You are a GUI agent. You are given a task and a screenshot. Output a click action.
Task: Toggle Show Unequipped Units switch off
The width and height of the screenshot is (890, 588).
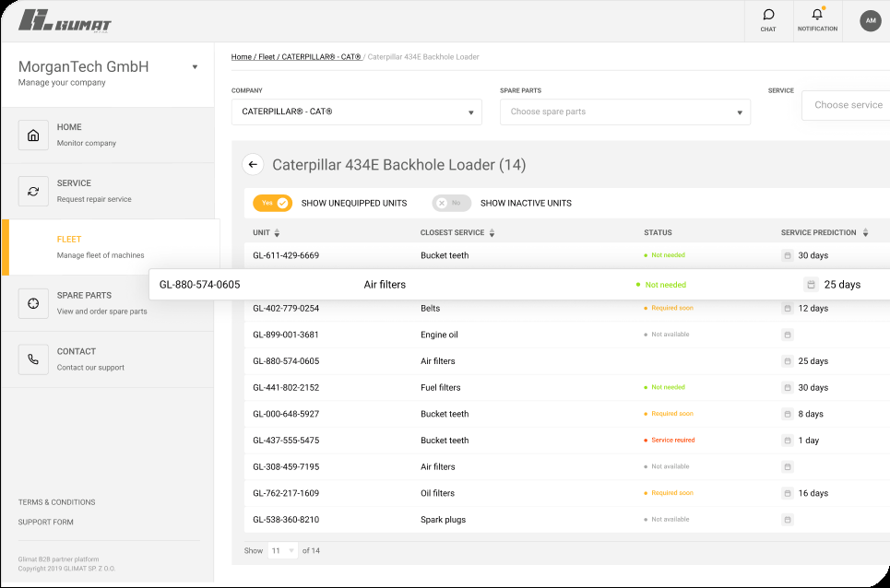click(x=272, y=203)
